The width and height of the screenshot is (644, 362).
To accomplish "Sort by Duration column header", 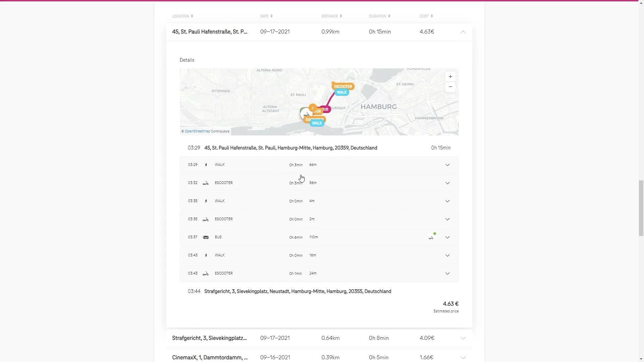I will 379,16.
